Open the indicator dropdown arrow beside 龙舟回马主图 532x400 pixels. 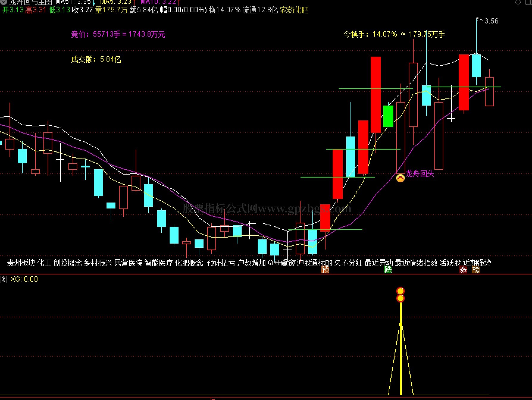[3, 2]
